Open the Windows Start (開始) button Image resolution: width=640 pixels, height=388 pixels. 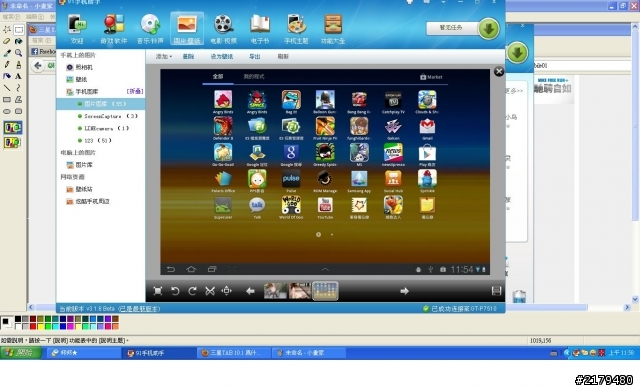[21, 353]
